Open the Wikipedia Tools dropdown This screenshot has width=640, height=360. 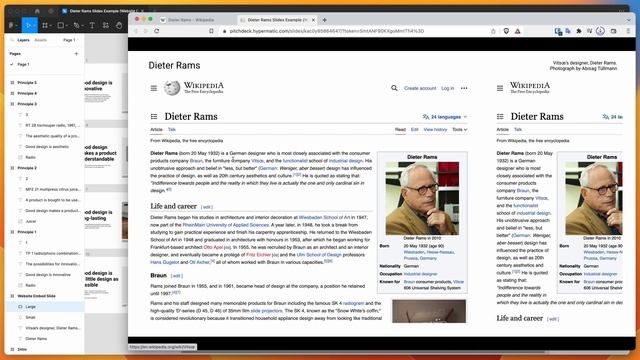coord(459,129)
